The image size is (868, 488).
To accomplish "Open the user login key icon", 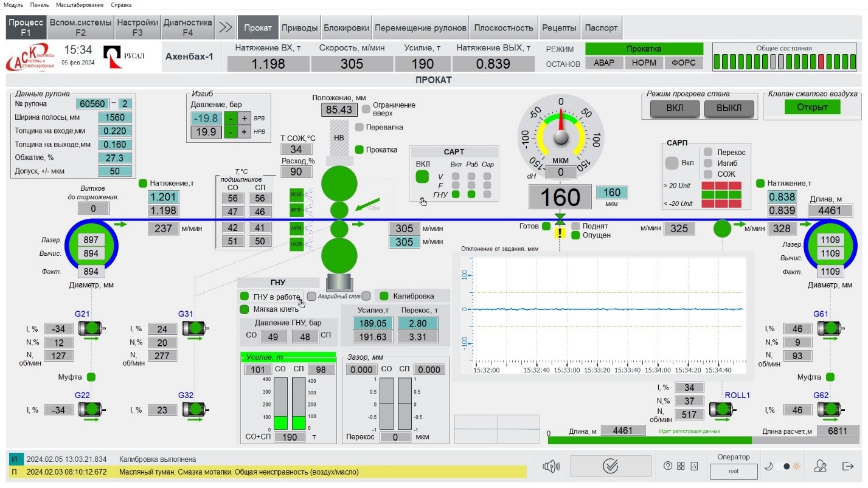I will tap(821, 466).
